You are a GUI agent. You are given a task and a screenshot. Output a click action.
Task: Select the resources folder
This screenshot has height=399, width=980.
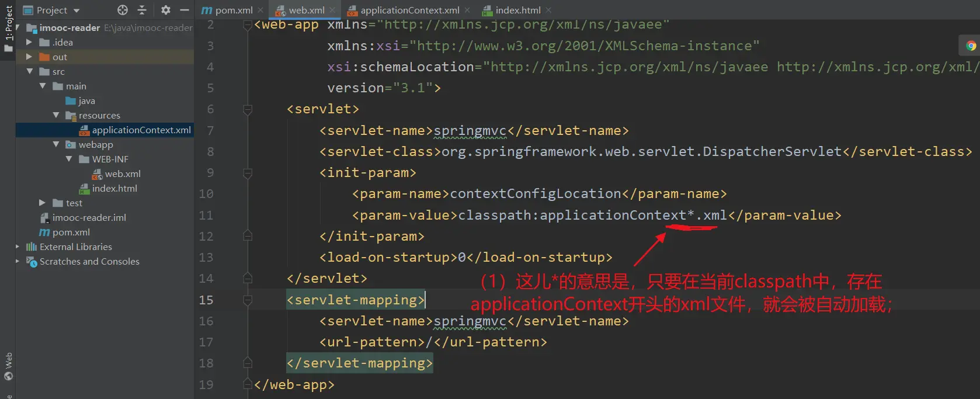click(93, 115)
